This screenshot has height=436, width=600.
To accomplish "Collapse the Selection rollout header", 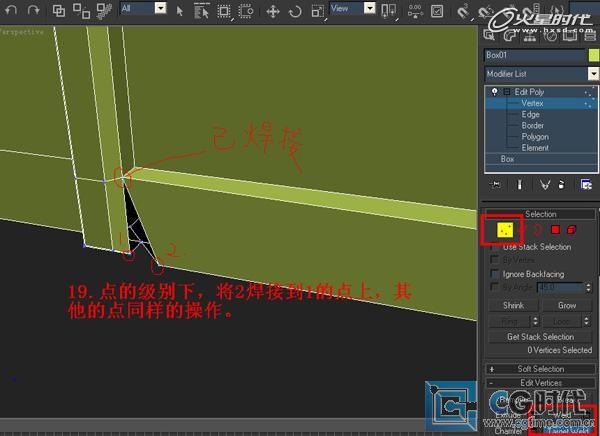I will click(540, 214).
